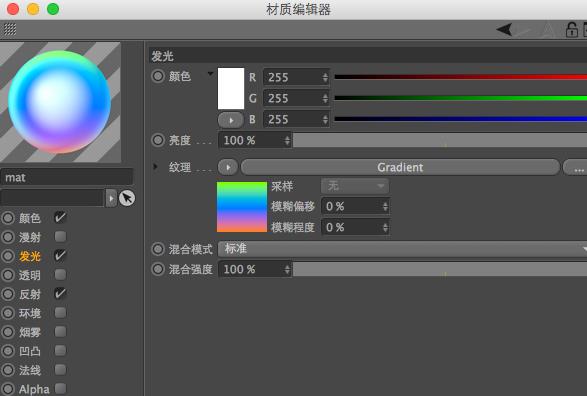Select the 发光 channel label

click(x=30, y=256)
